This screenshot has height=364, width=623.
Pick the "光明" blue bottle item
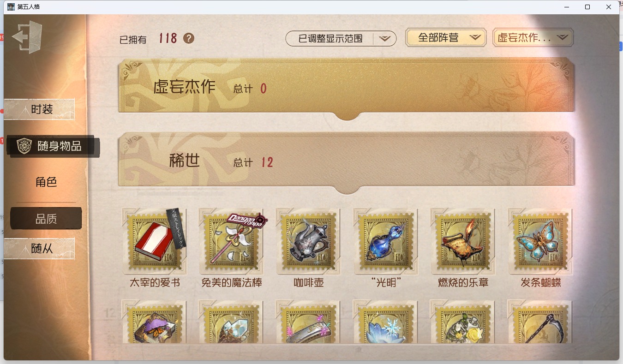(386, 241)
